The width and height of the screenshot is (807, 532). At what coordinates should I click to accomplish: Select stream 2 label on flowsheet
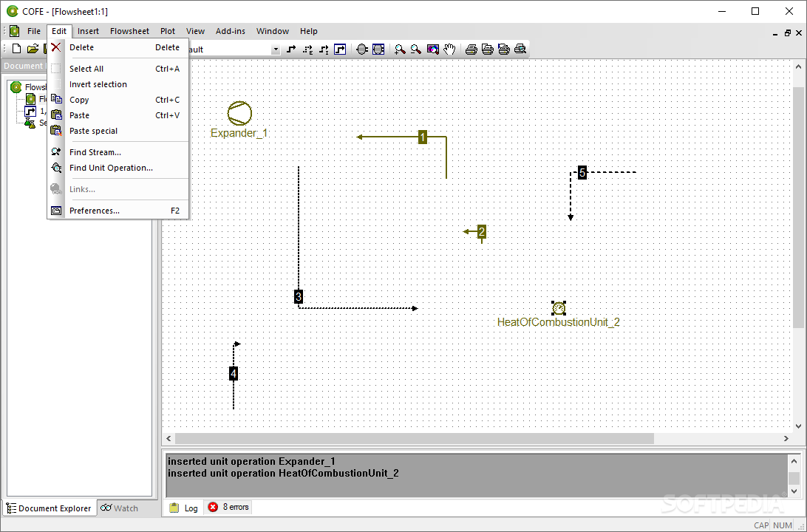point(481,231)
